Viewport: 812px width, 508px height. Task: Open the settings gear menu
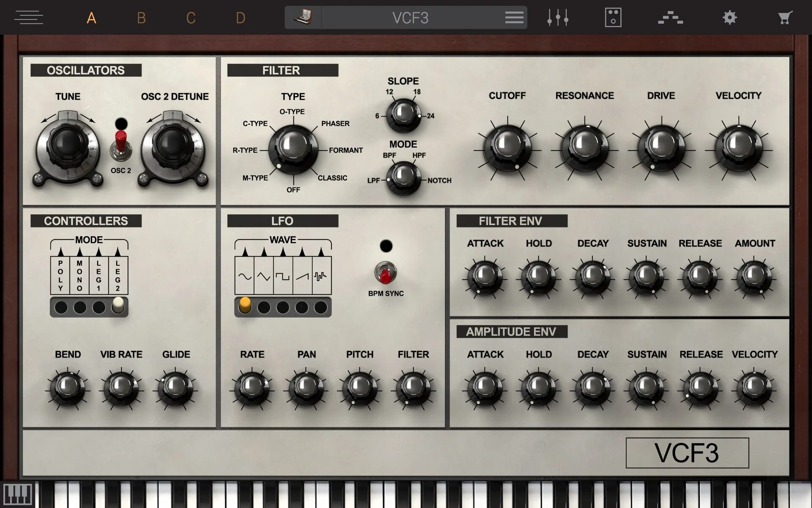pyautogui.click(x=729, y=17)
